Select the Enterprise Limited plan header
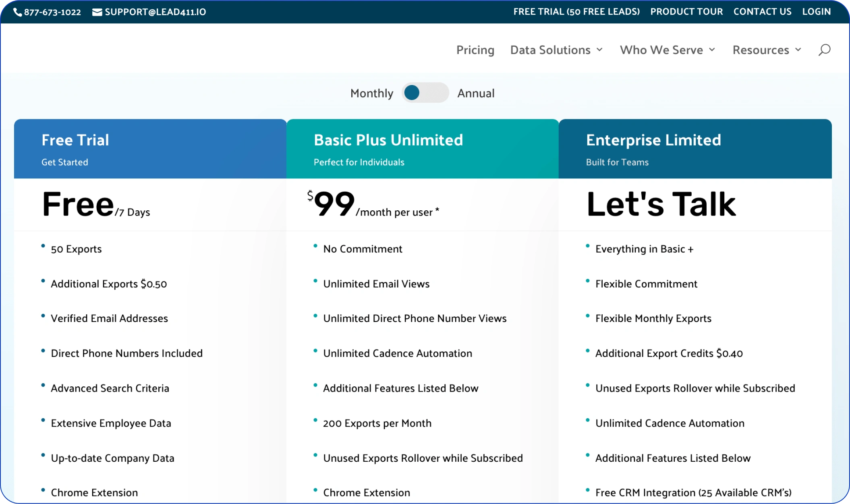This screenshot has width=850, height=504. coord(653,140)
